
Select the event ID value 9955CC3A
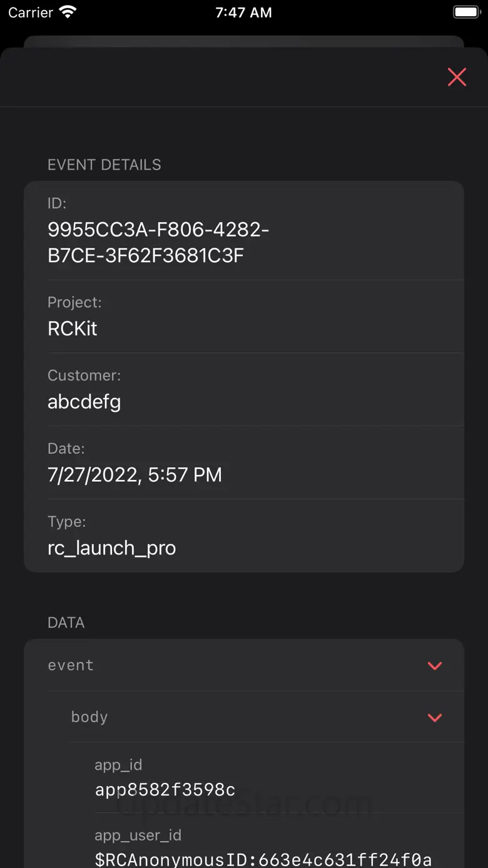click(x=158, y=243)
